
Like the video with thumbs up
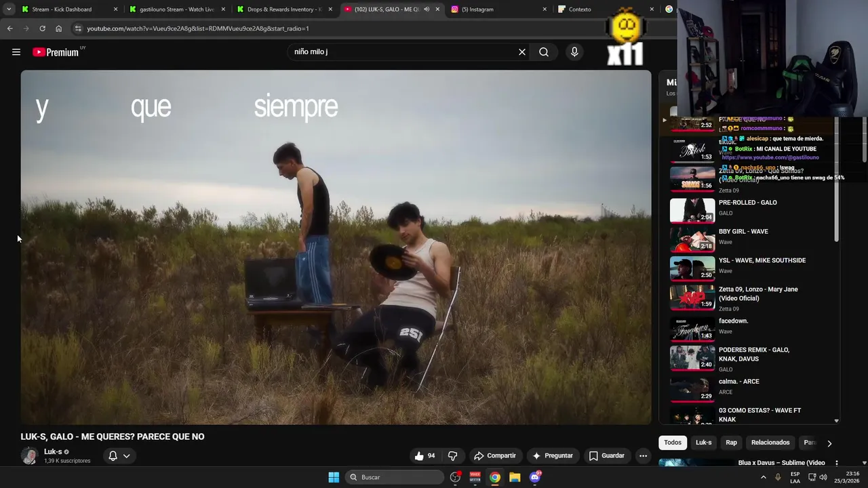coord(425,455)
